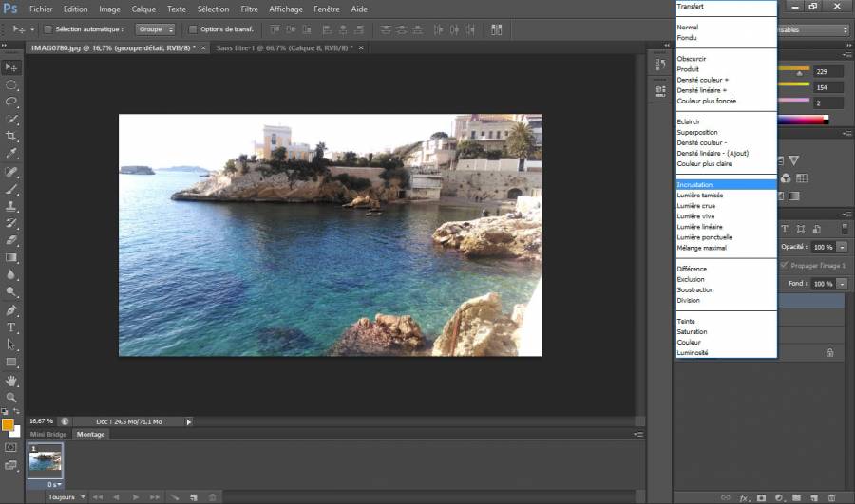This screenshot has width=855, height=504.
Task: Toggle the Propager l'image 1 checkbox
Action: 784,265
